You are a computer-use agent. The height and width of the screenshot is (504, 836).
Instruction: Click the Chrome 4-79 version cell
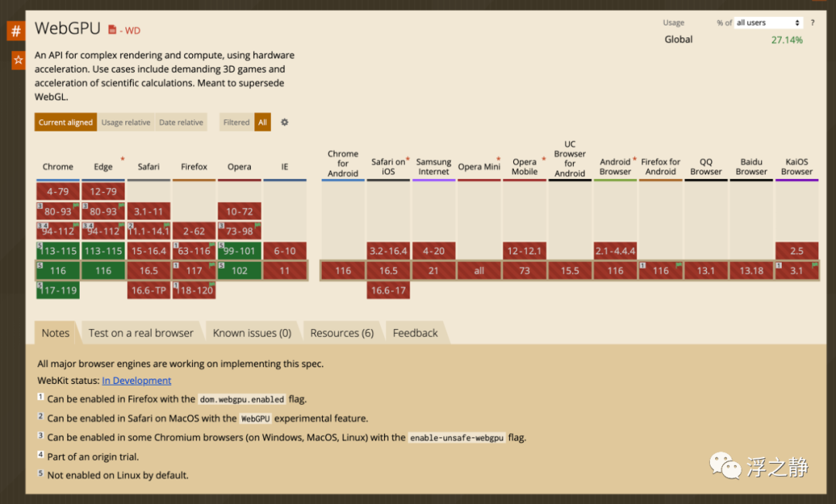pos(58,191)
